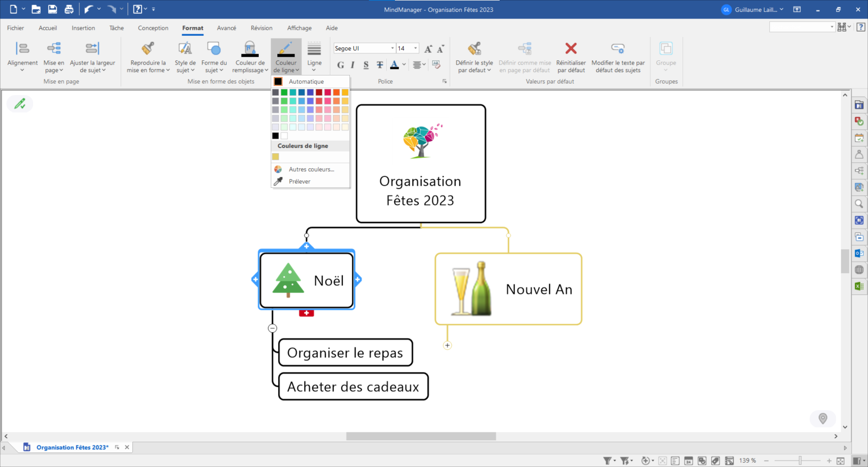Open the Forme du sujet tool

click(x=214, y=56)
